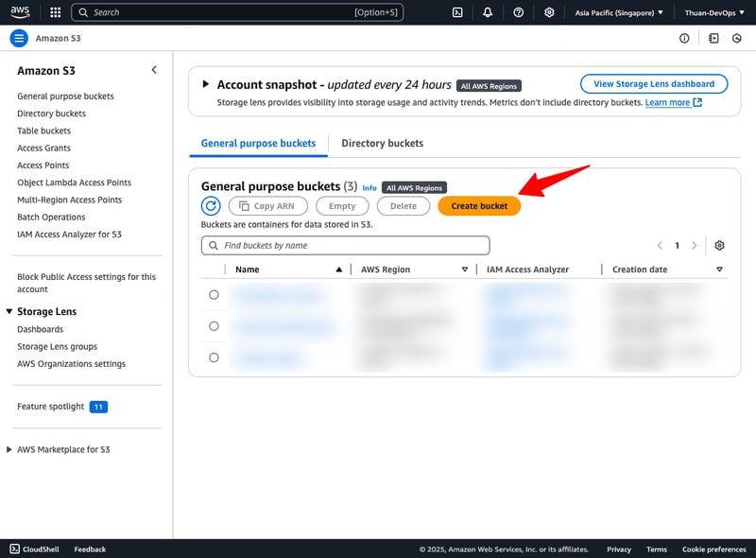Click the Find buckets by name field
This screenshot has width=756, height=558.
346,246
